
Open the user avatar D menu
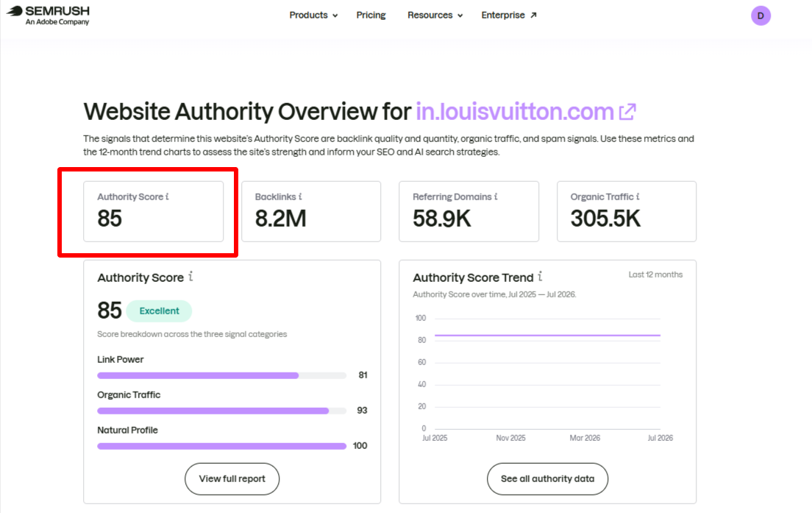761,15
